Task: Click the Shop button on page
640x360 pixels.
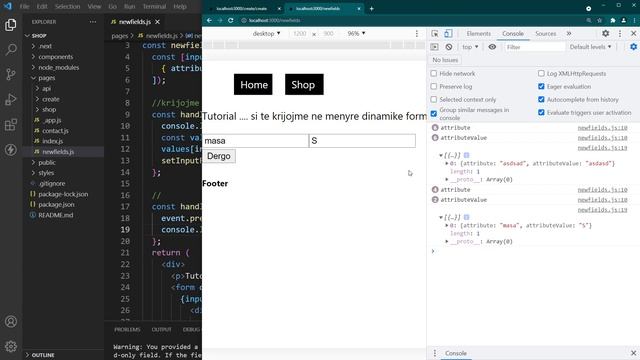Action: point(304,84)
